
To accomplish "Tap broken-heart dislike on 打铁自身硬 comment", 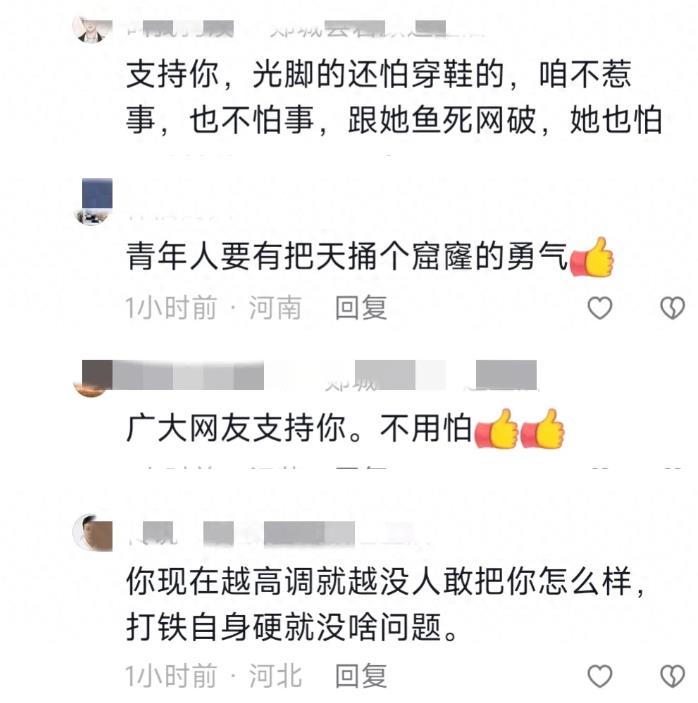I will [672, 676].
